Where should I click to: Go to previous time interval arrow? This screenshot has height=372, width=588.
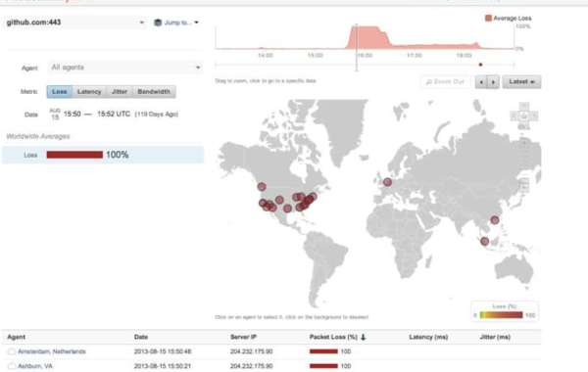pyautogui.click(x=481, y=81)
